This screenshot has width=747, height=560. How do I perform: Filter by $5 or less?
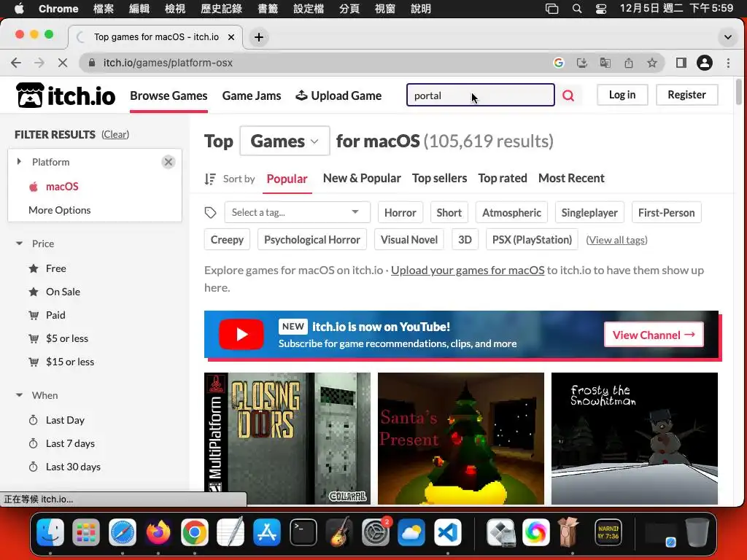coord(66,338)
